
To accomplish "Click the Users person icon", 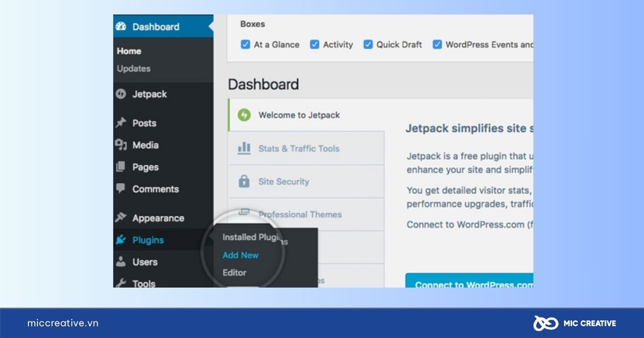I will [x=121, y=262].
